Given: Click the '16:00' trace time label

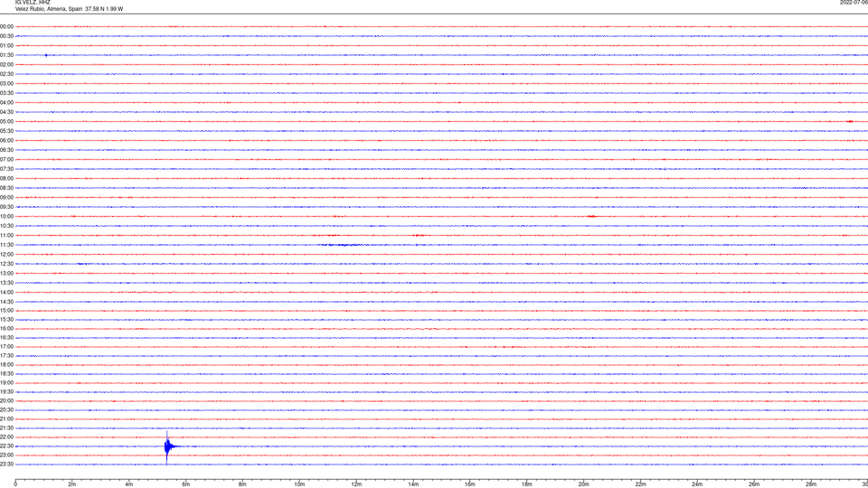Looking at the screenshot, I should pos(6,329).
